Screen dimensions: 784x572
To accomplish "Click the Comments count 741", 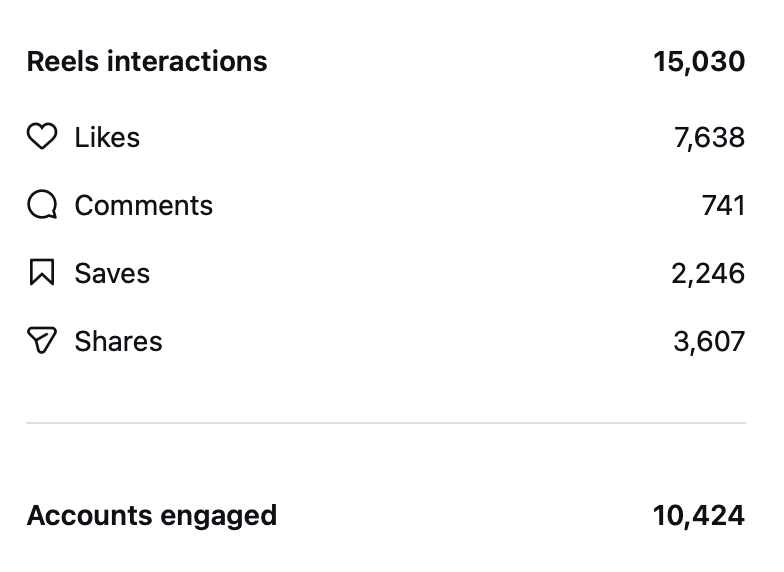I will click(x=723, y=205).
